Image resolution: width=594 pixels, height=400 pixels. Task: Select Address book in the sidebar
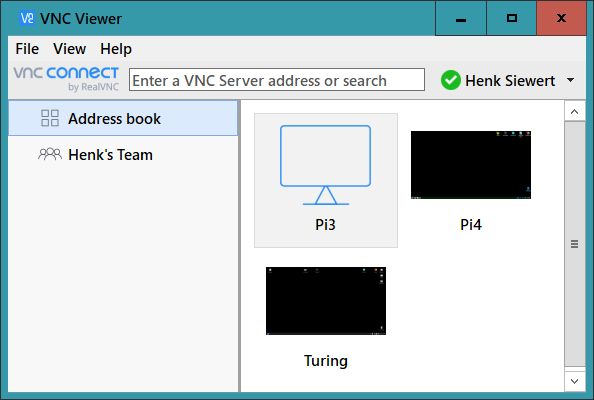pos(123,118)
